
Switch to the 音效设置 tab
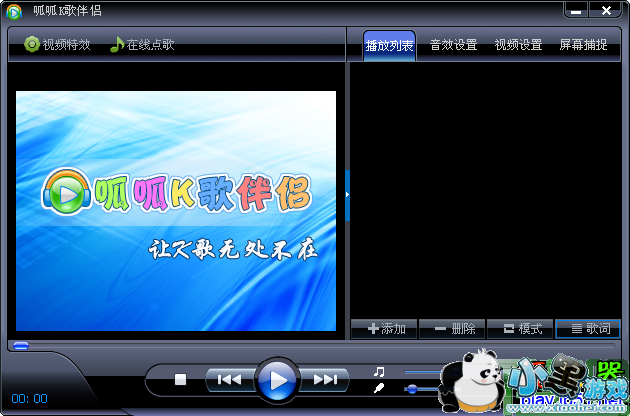(x=453, y=45)
